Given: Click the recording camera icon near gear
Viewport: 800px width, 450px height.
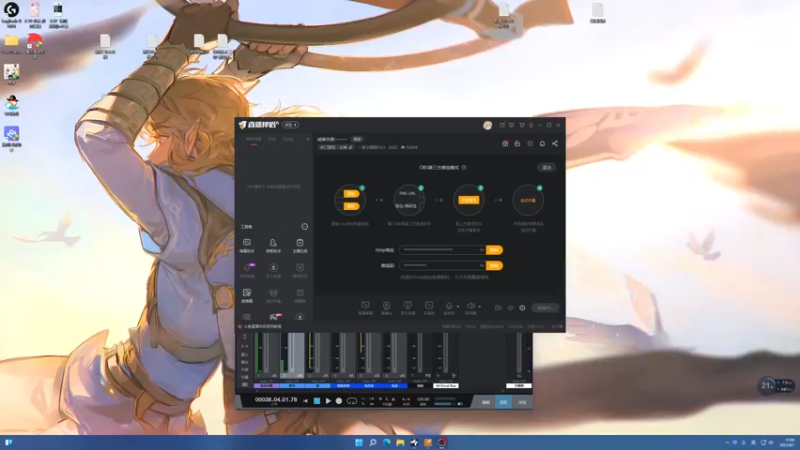Looking at the screenshot, I should tap(498, 308).
